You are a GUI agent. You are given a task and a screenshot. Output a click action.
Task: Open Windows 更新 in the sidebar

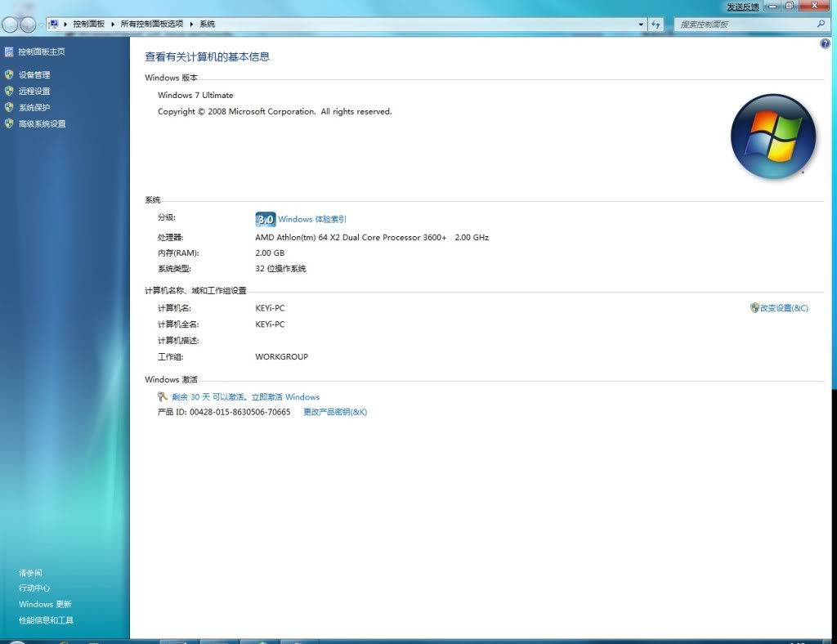tap(46, 604)
